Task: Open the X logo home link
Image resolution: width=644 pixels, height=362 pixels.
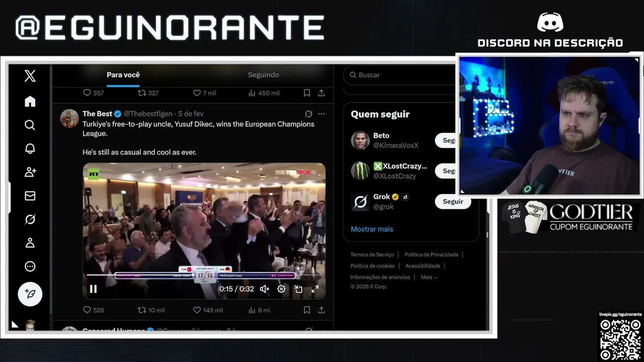Action: [30, 76]
